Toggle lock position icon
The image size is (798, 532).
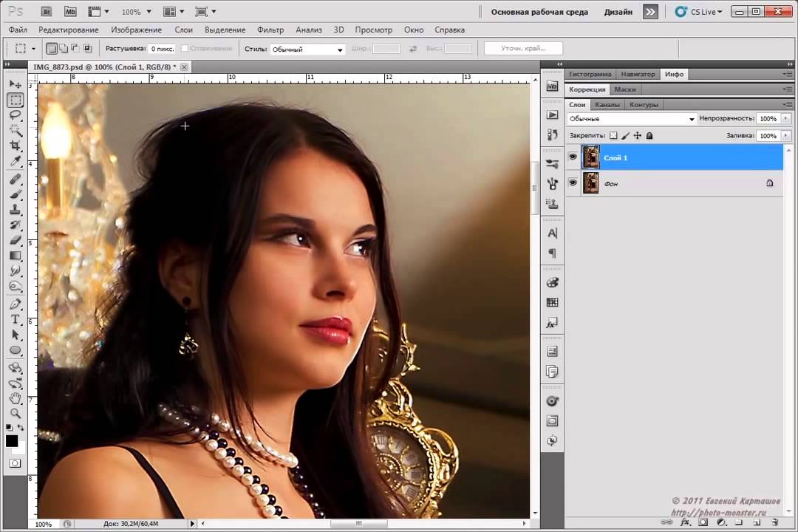tap(637, 135)
